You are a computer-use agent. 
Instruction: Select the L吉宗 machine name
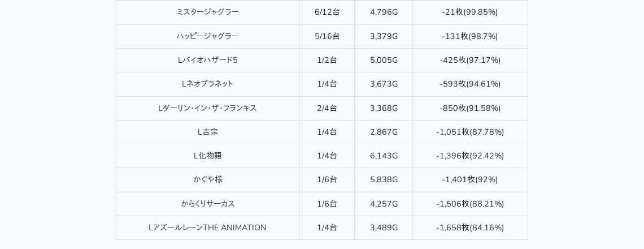pyautogui.click(x=207, y=132)
